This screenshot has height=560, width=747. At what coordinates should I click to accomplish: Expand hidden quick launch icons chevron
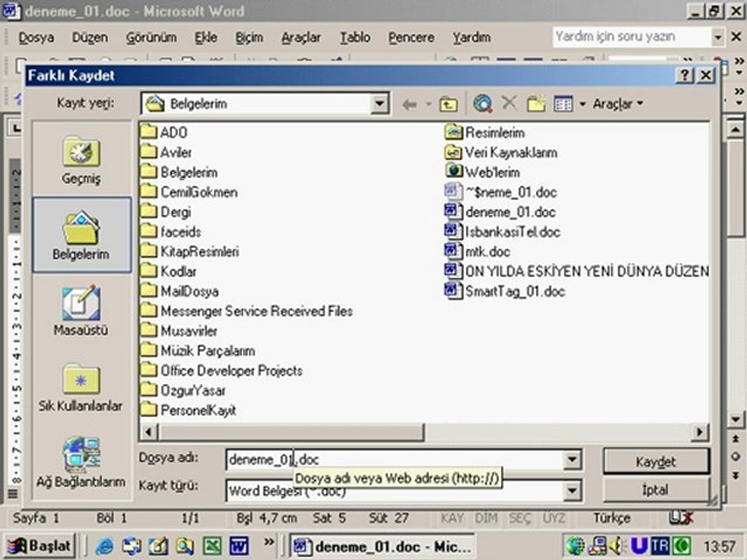(269, 541)
